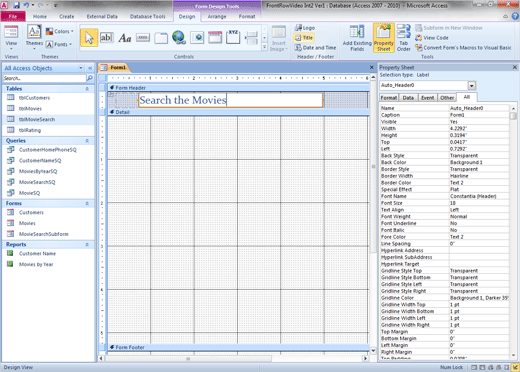This screenshot has height=372, width=520.
Task: Select the Web Browser control
Action: 197,38
